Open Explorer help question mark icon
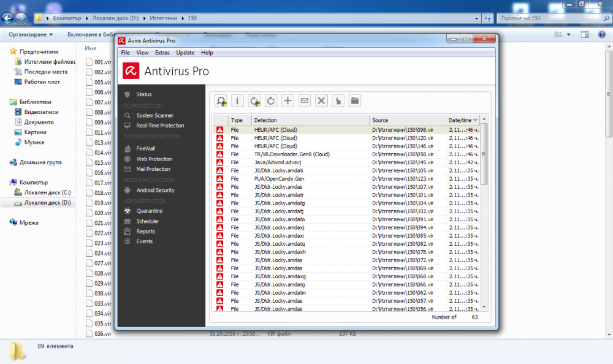Image resolution: width=613 pixels, height=364 pixels. point(602,34)
